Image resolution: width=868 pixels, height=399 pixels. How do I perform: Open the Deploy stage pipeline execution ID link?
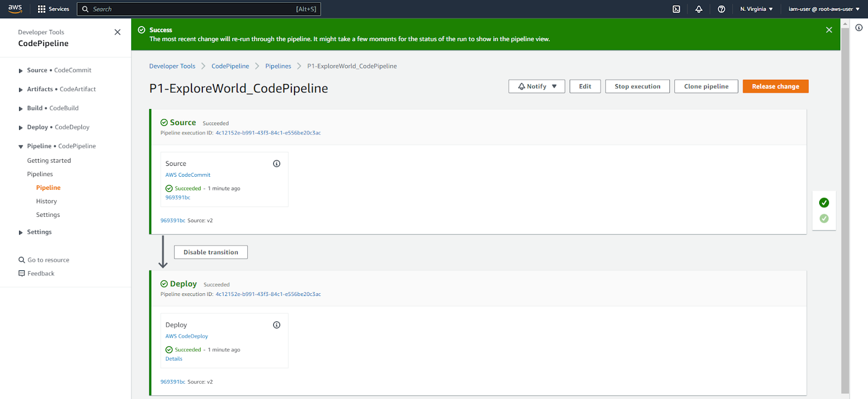click(x=268, y=294)
